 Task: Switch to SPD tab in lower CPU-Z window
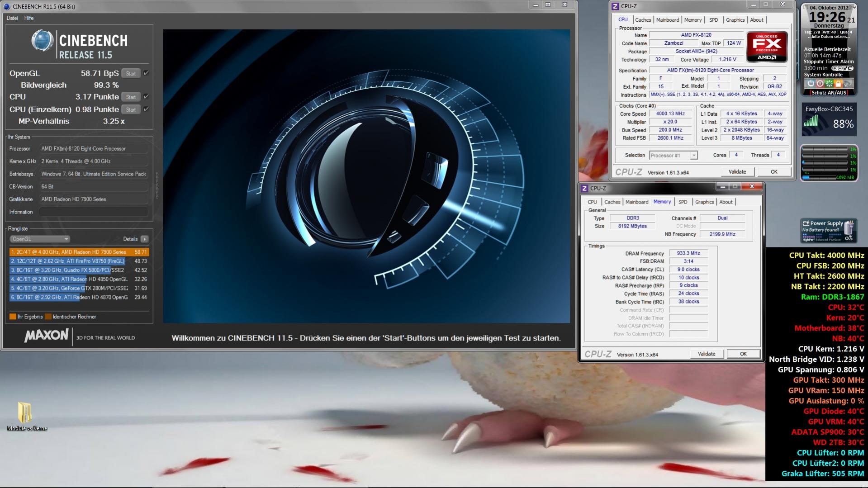[683, 202]
